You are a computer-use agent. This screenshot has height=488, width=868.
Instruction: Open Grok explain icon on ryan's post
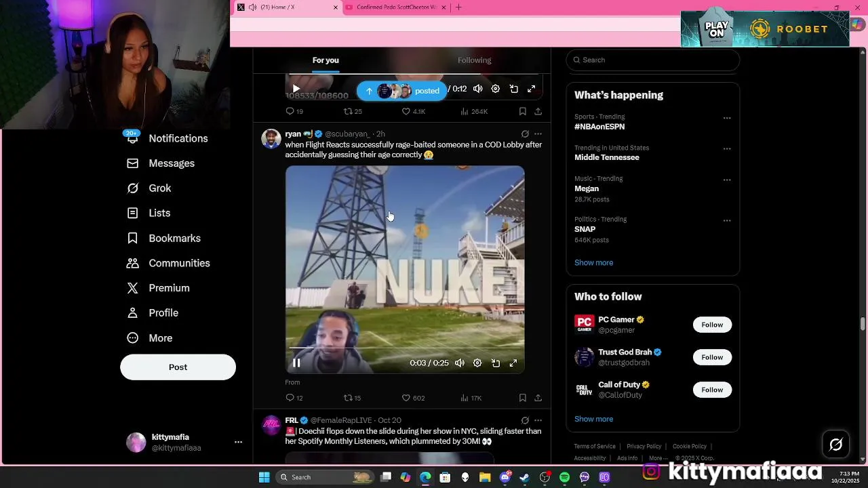click(525, 134)
